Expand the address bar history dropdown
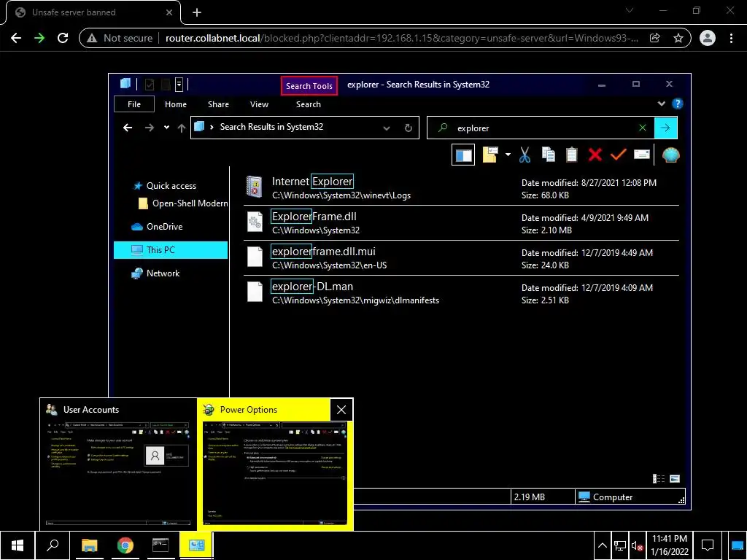747x560 pixels. 387,128
